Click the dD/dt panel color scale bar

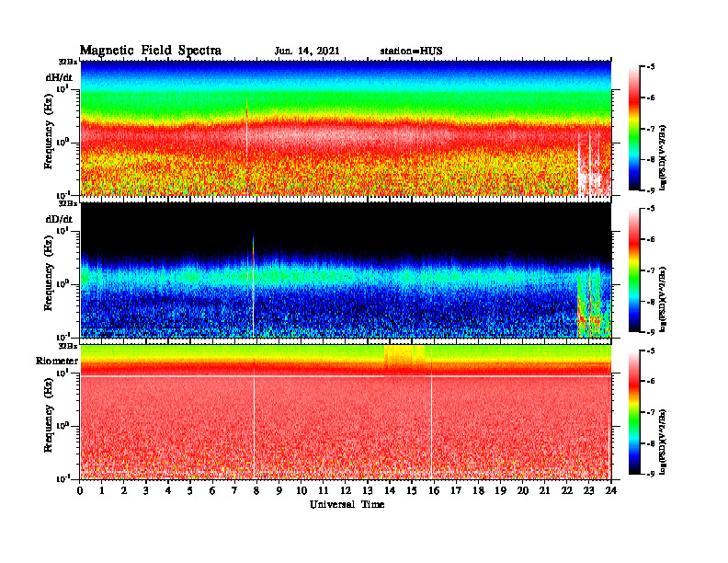634,270
